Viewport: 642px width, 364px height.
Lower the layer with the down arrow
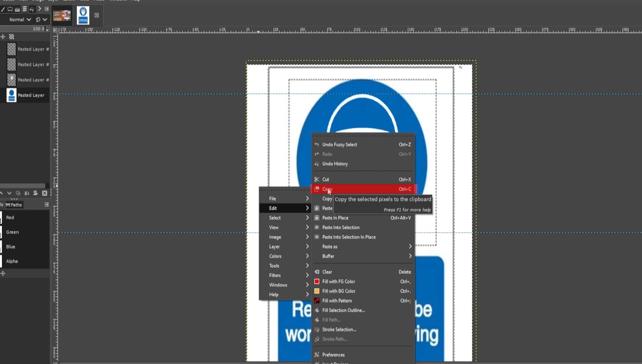pyautogui.click(x=9, y=193)
